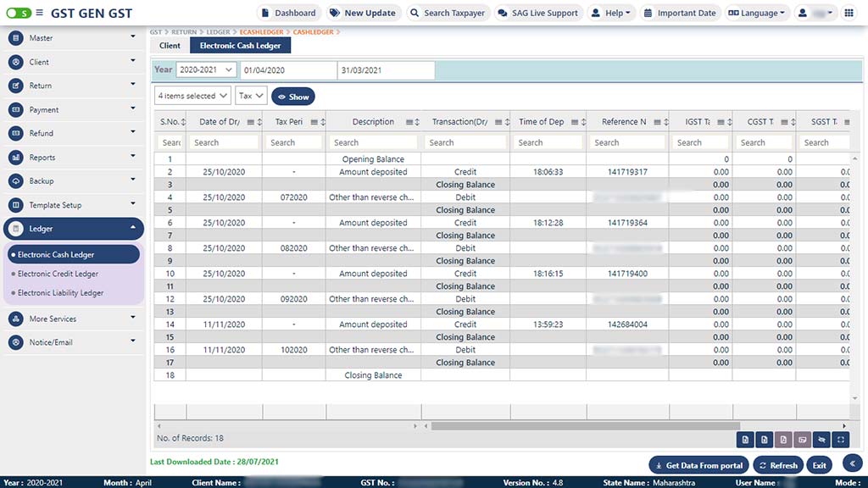Click the first export file icon below the table
Viewport: 868px width, 488px height.
click(x=744, y=439)
